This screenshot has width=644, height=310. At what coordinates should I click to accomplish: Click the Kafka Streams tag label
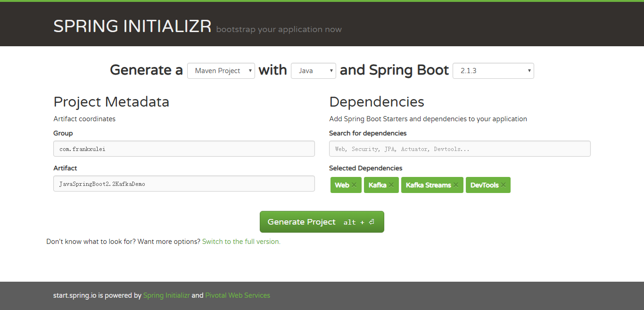point(428,185)
